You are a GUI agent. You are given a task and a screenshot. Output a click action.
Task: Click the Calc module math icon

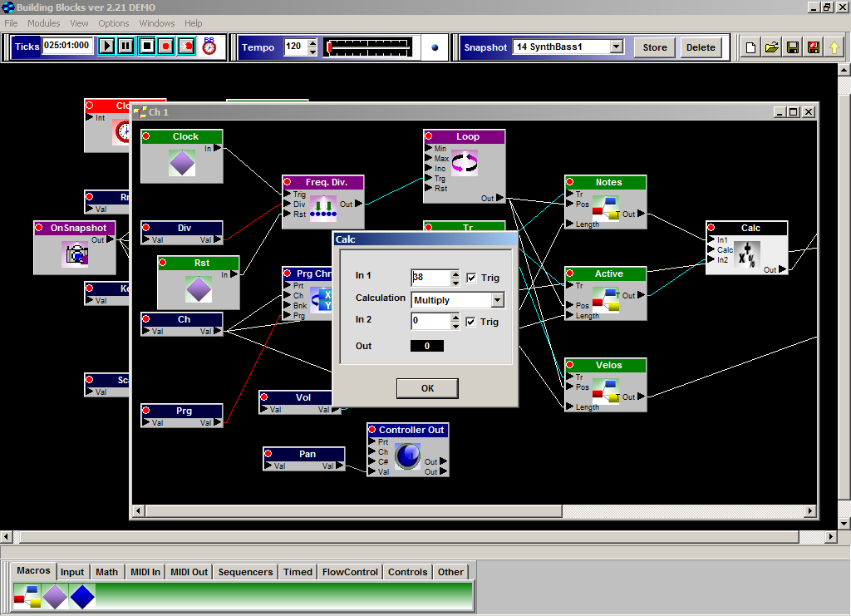point(747,254)
